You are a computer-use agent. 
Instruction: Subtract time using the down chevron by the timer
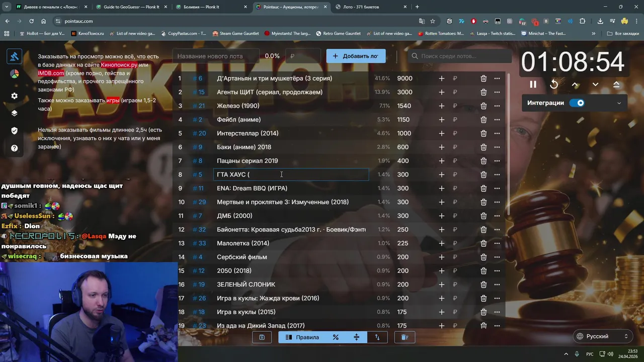point(595,84)
